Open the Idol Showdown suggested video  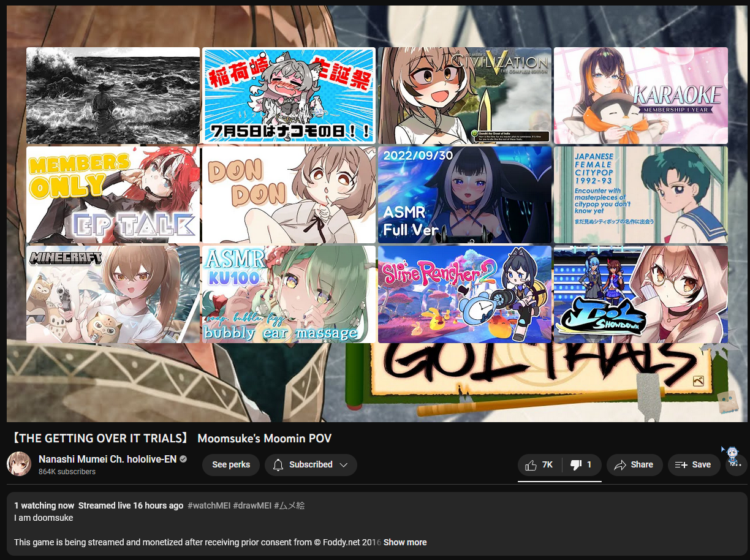(x=641, y=294)
